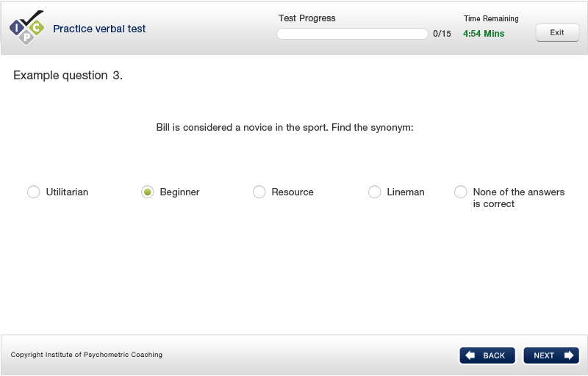Select the Beginner radio button
The width and height of the screenshot is (588, 376).
coord(148,192)
